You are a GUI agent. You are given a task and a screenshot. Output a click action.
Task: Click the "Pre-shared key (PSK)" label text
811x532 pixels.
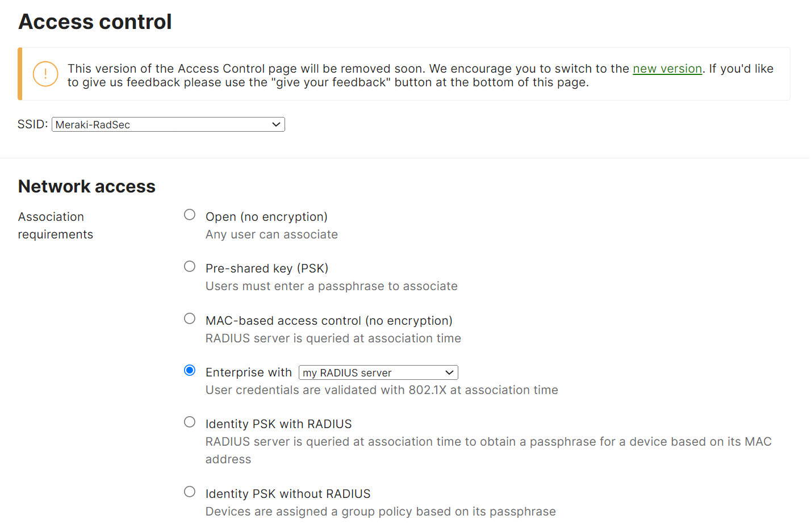(267, 269)
